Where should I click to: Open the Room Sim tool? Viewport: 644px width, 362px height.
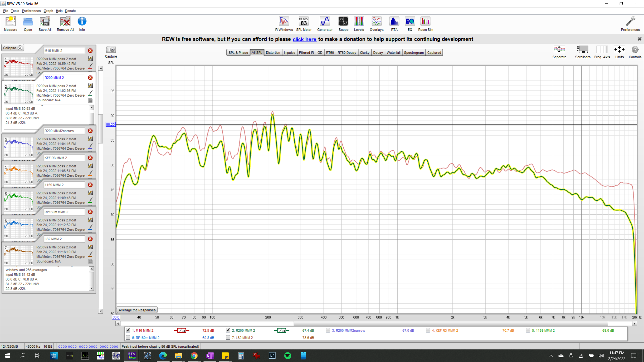[426, 24]
